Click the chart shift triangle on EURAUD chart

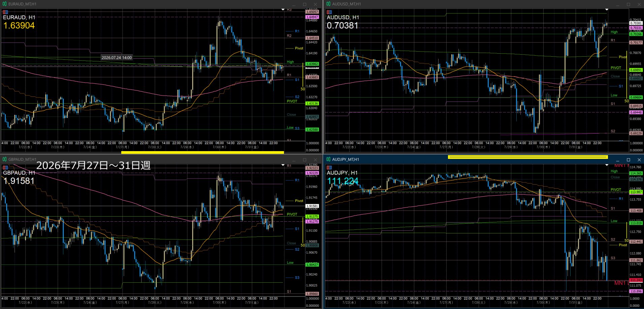point(283,10)
